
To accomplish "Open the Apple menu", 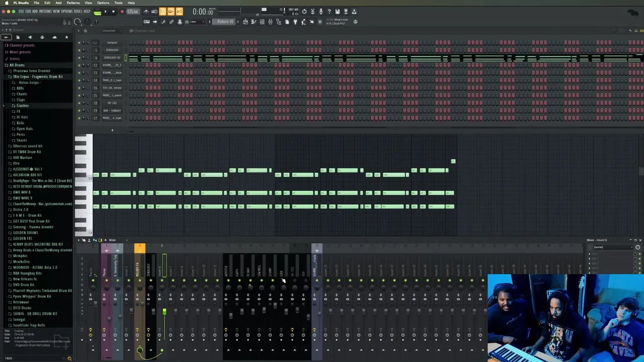I will point(7,3).
